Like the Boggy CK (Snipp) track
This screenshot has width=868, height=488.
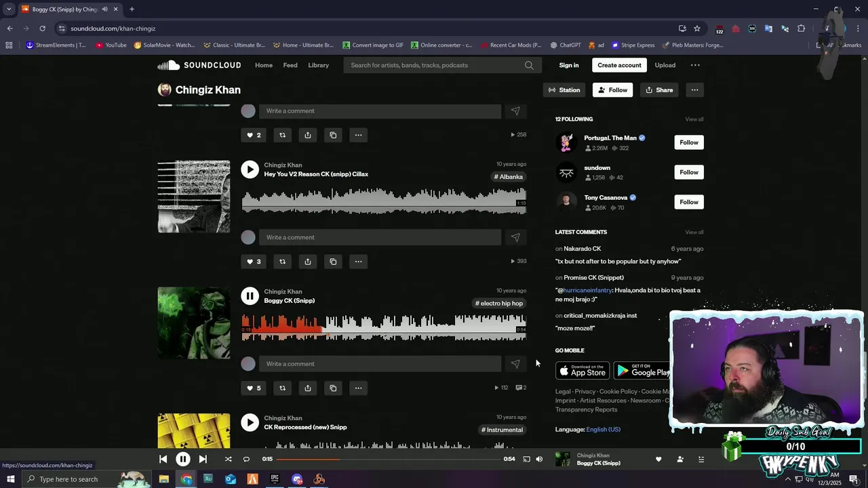point(253,388)
